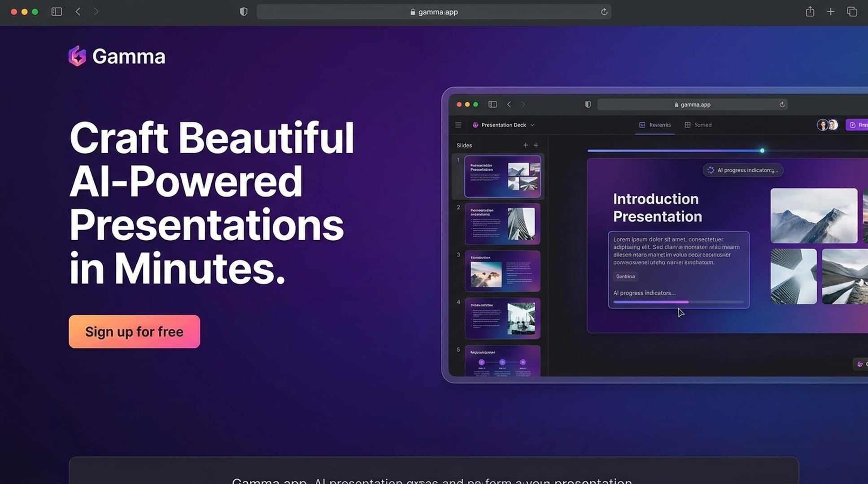Select slide 2 thumbnail
The image size is (868, 484).
[x=502, y=224]
